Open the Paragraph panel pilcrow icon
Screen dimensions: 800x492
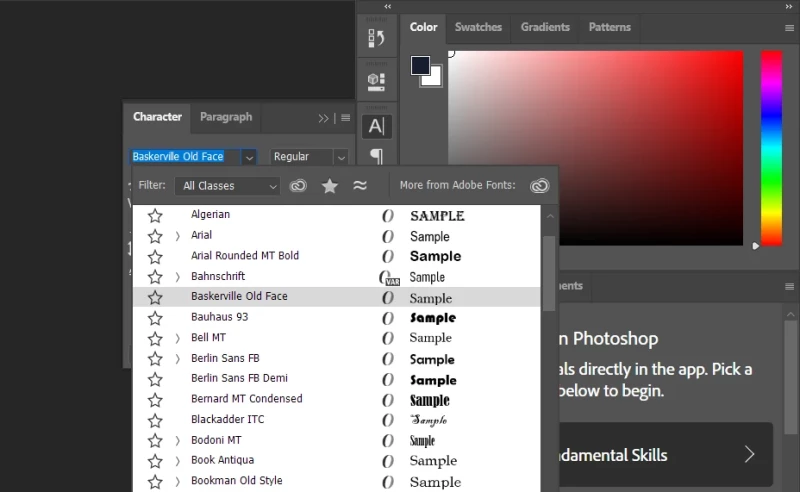pyautogui.click(x=376, y=156)
